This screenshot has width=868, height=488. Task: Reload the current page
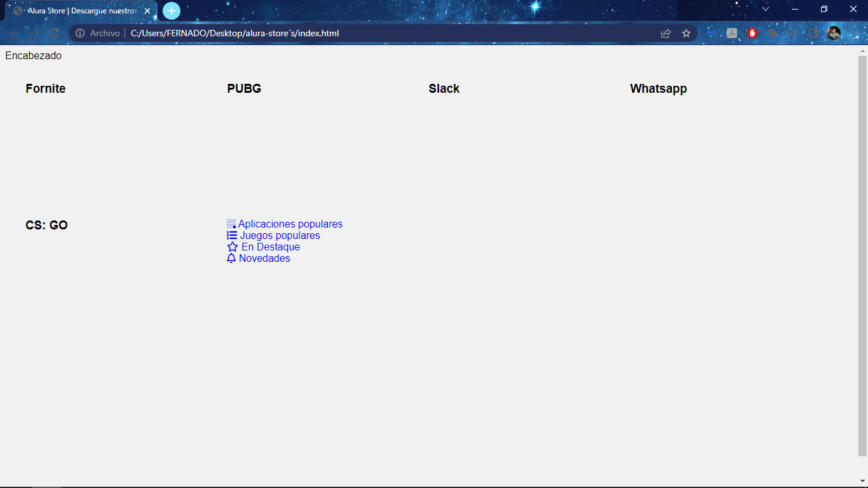click(x=55, y=33)
